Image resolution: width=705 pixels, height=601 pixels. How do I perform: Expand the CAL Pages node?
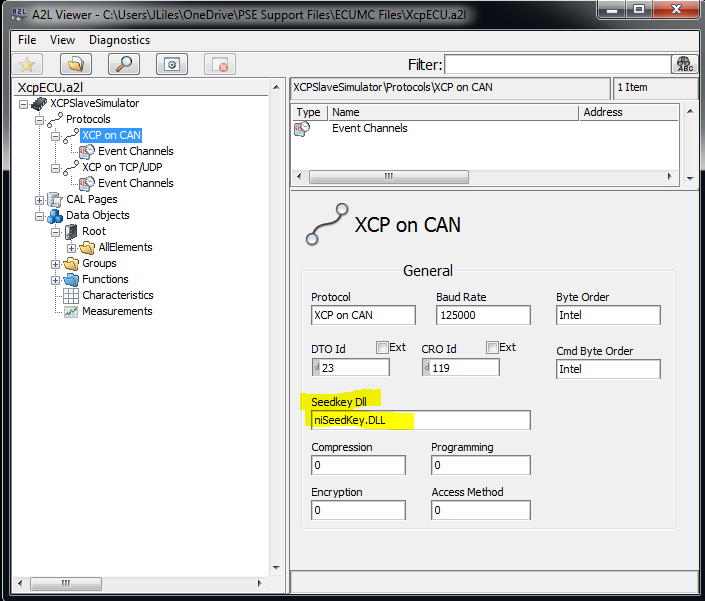pyautogui.click(x=40, y=200)
